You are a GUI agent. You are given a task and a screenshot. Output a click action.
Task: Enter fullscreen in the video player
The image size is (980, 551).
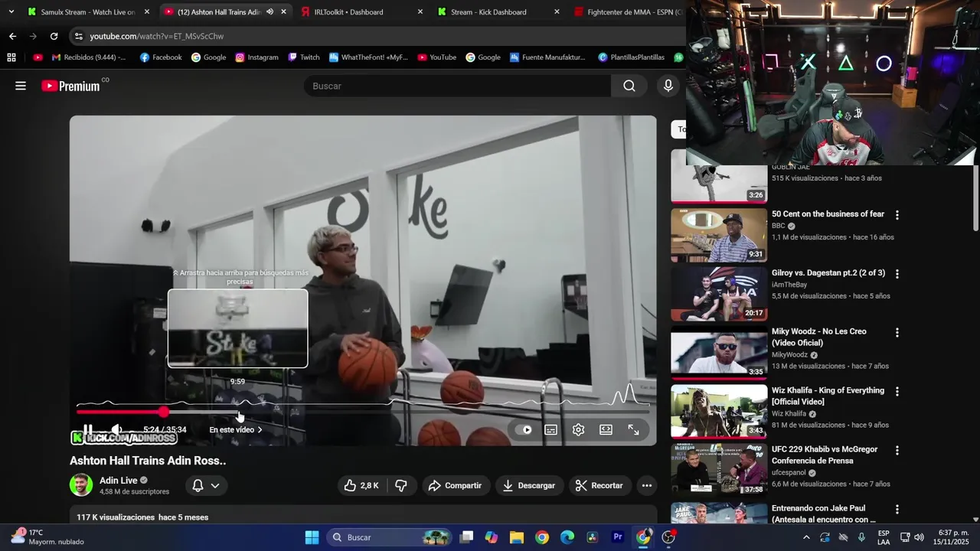(633, 429)
